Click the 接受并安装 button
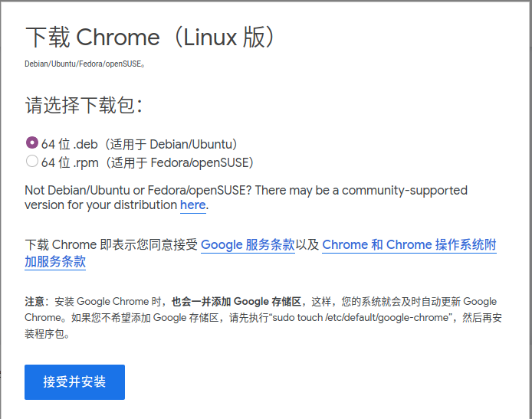Viewport: 532px width, 419px height. tap(74, 382)
